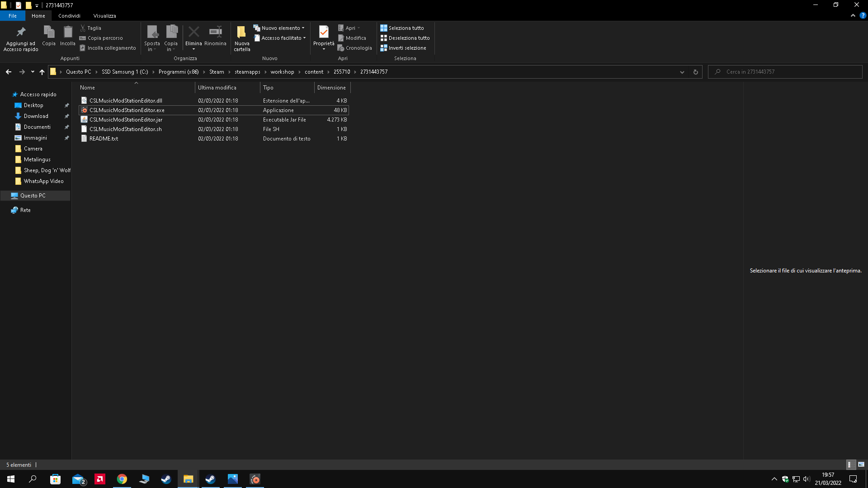This screenshot has width=868, height=488.
Task: Switch to the Condividi ribbon tab
Action: [69, 16]
